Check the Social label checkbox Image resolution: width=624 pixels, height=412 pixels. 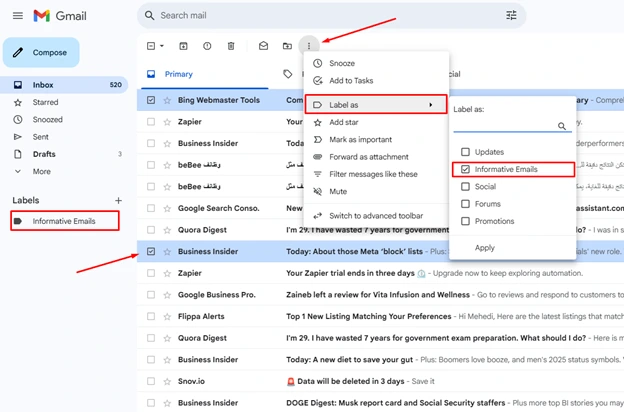point(465,187)
